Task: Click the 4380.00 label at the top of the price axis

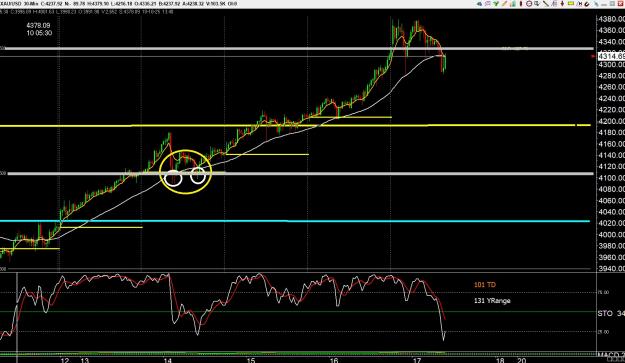Action: coord(612,19)
